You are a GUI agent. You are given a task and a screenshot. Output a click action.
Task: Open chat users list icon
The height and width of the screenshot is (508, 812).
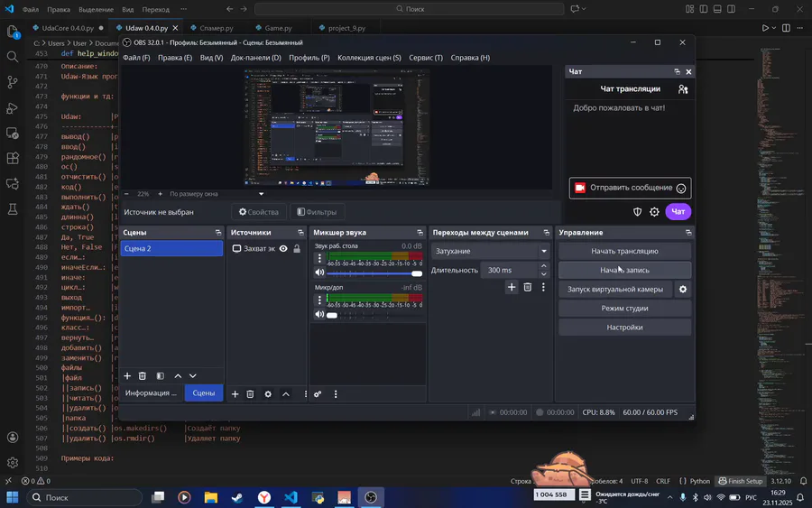coord(683,89)
